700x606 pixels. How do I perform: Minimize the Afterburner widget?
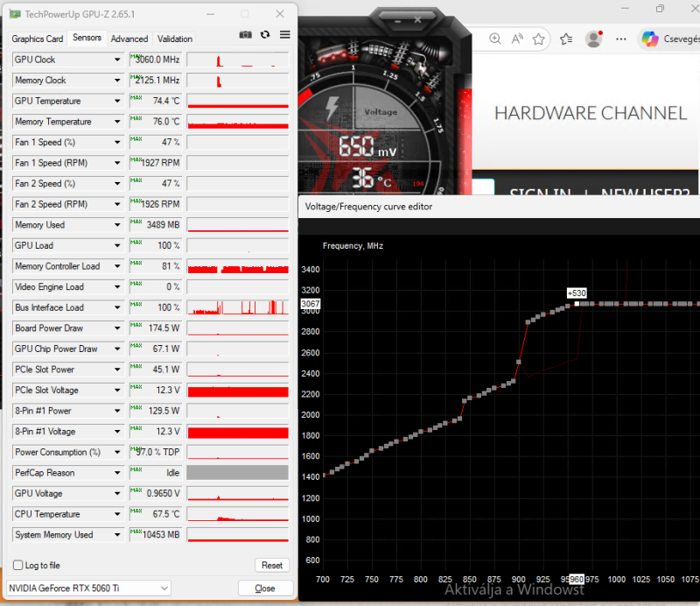(x=398, y=20)
